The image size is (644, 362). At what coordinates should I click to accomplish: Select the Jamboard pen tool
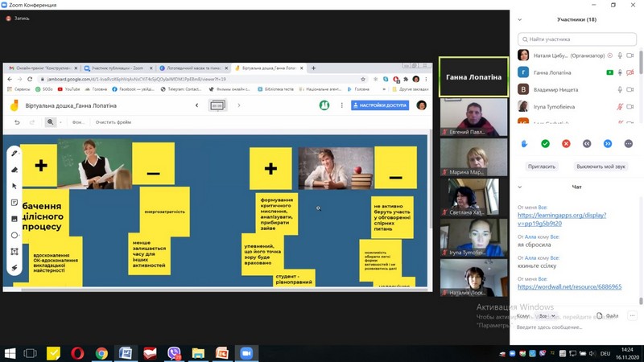[14, 153]
